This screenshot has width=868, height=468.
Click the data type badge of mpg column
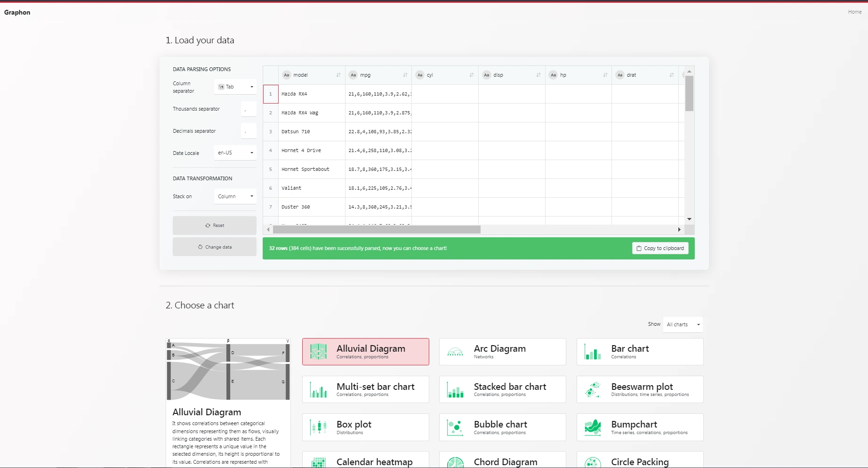[353, 75]
